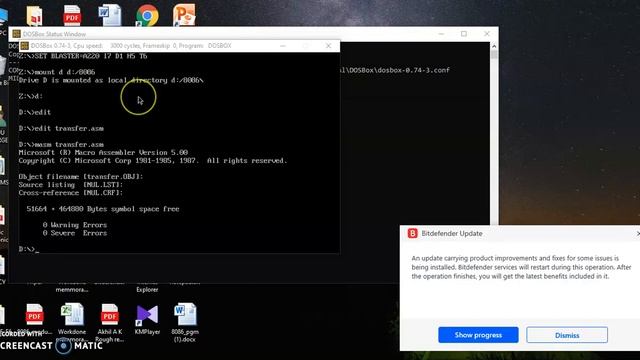Click the 'D:\>edit transfer.asm' line
This screenshot has width=640, height=360.
click(x=61, y=128)
